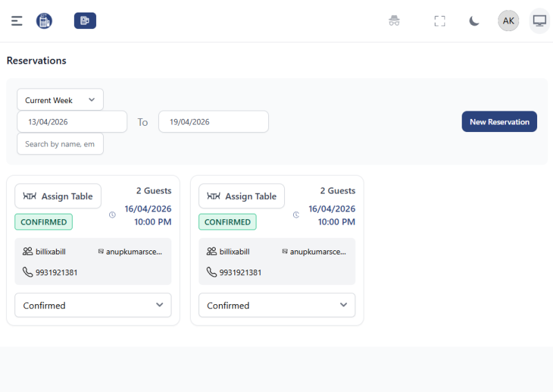This screenshot has height=392, width=553.
Task: Click the email icon on first card
Action: (x=101, y=251)
